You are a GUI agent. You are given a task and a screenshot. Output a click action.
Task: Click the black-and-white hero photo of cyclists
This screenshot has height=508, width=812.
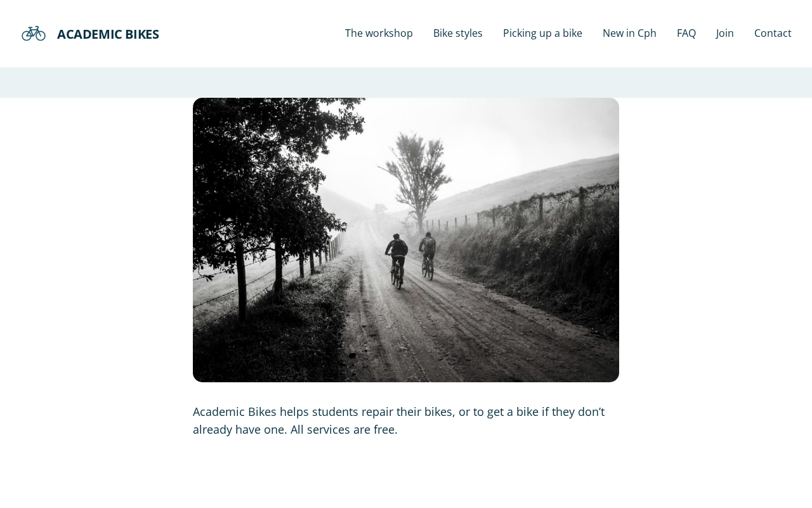pyautogui.click(x=406, y=240)
